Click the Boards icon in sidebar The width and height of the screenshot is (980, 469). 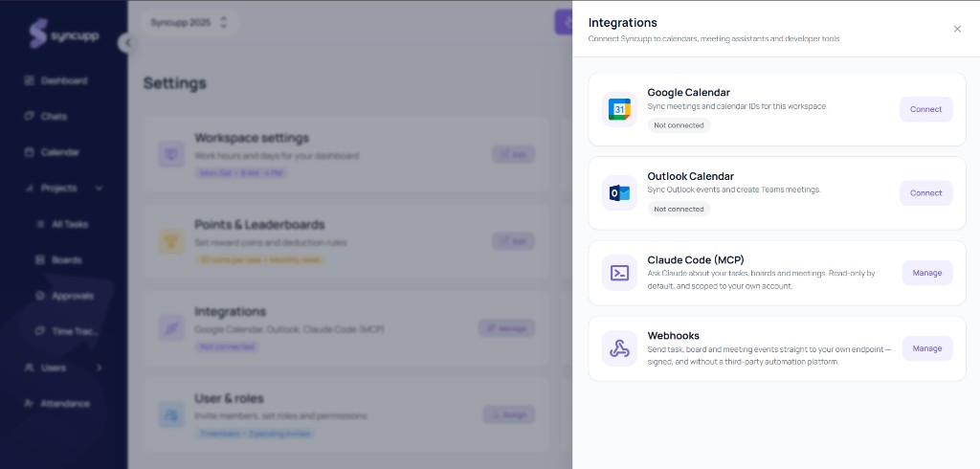point(40,259)
